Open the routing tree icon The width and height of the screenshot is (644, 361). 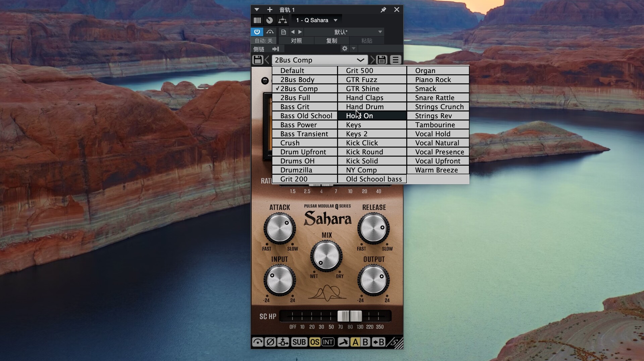click(x=282, y=20)
